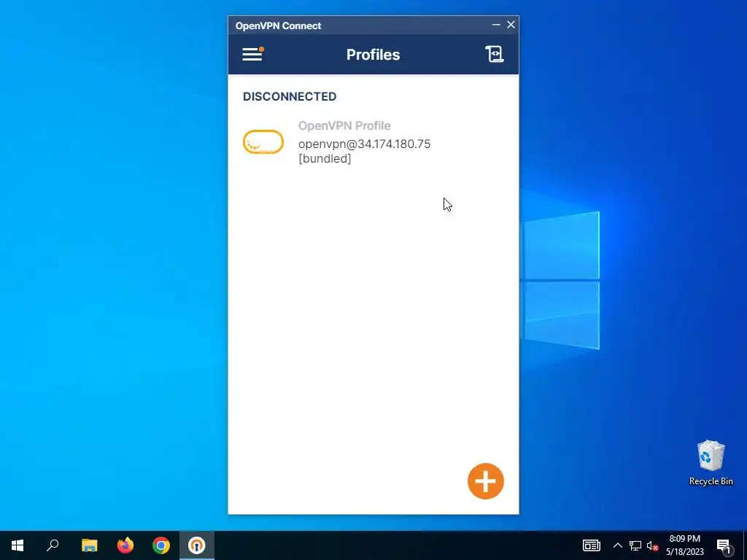This screenshot has height=560, width=747.
Task: Open the Windows Start menu
Action: click(x=18, y=545)
